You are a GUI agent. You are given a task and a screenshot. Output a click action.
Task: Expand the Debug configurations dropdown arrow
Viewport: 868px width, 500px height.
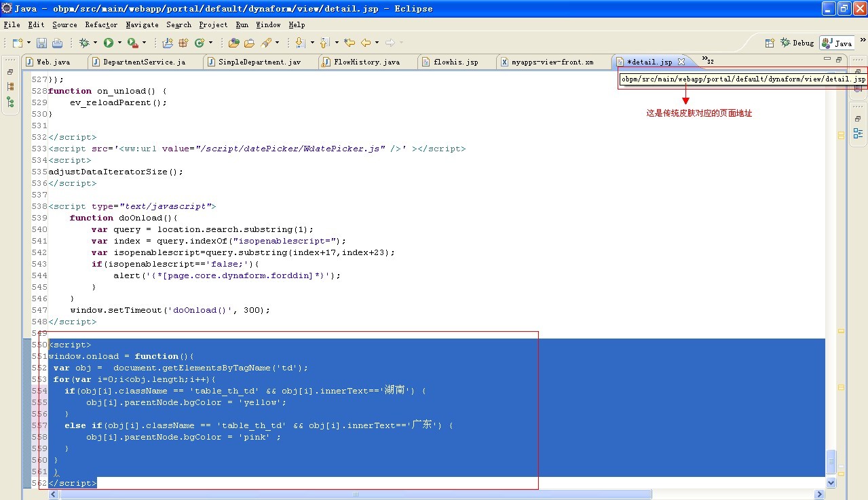tap(95, 43)
